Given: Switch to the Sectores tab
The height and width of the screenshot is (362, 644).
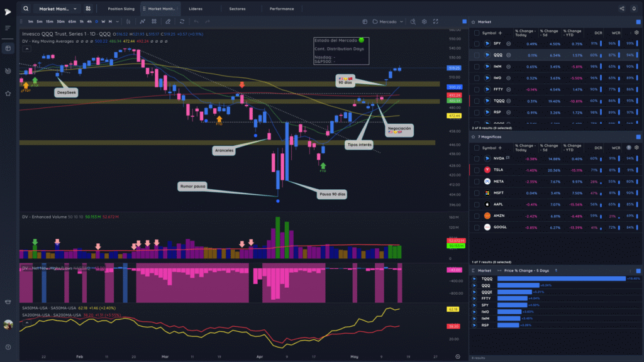Looking at the screenshot, I should 237,9.
